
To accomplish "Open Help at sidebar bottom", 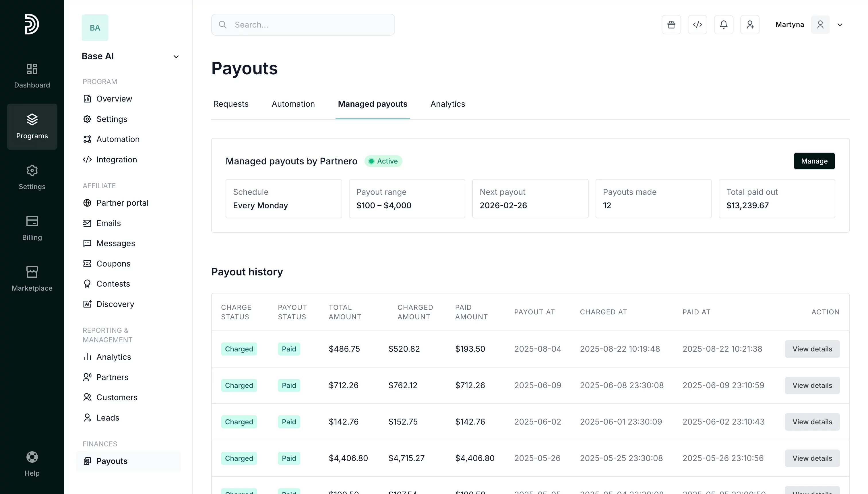I will [32, 464].
